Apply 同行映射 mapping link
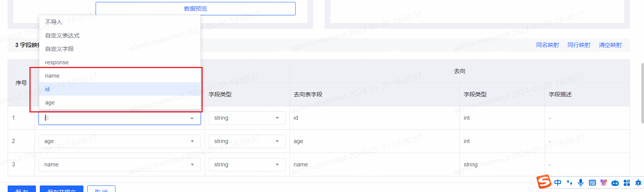The image size is (644, 192). 579,45
